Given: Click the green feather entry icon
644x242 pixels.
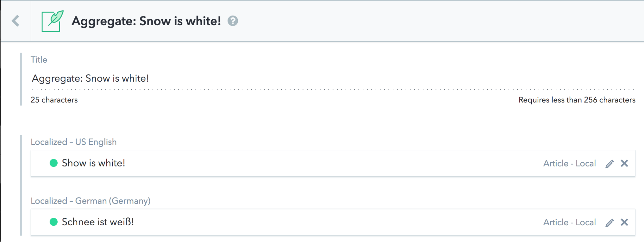Looking at the screenshot, I should click(53, 21).
